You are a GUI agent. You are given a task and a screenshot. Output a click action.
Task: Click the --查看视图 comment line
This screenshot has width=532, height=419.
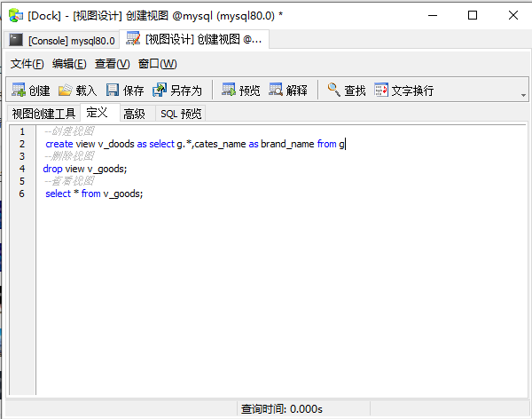tap(69, 181)
